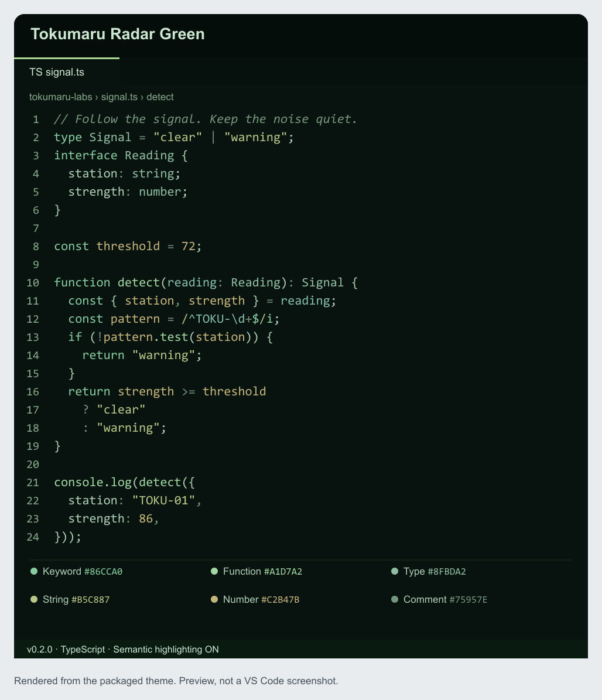This screenshot has height=700, width=602.
Task: Click the Type hex value #8FBDA2
Action: 447,572
